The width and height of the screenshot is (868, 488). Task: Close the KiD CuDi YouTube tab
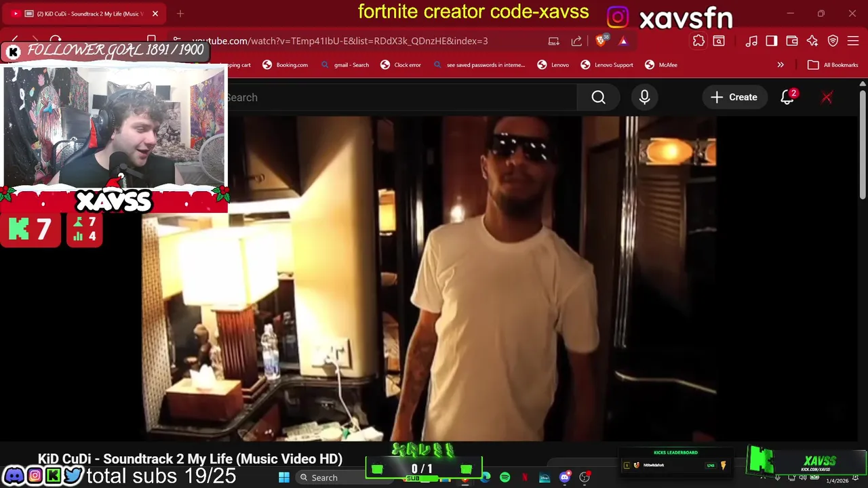pos(155,14)
